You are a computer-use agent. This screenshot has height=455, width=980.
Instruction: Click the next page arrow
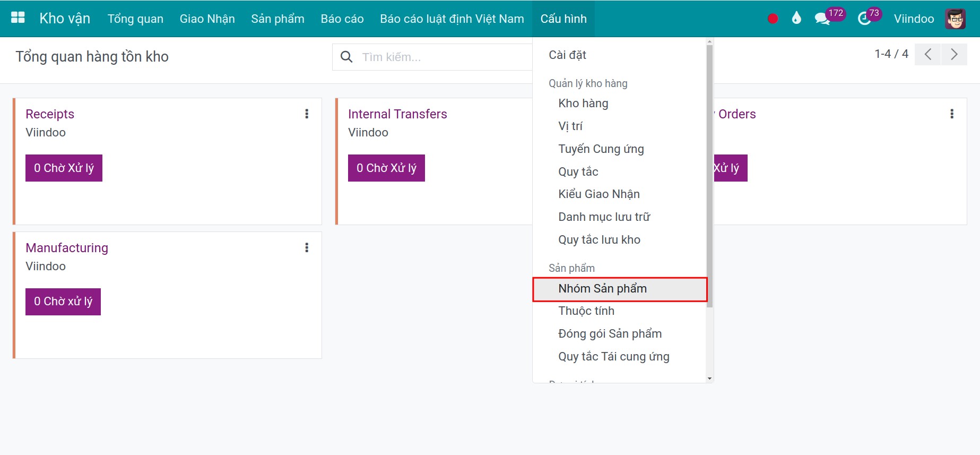click(x=954, y=54)
